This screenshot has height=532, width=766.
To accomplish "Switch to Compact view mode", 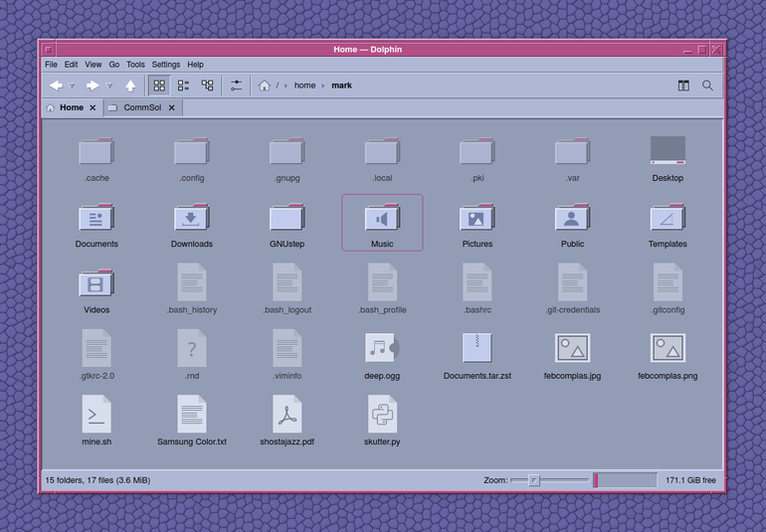I will 183,86.
